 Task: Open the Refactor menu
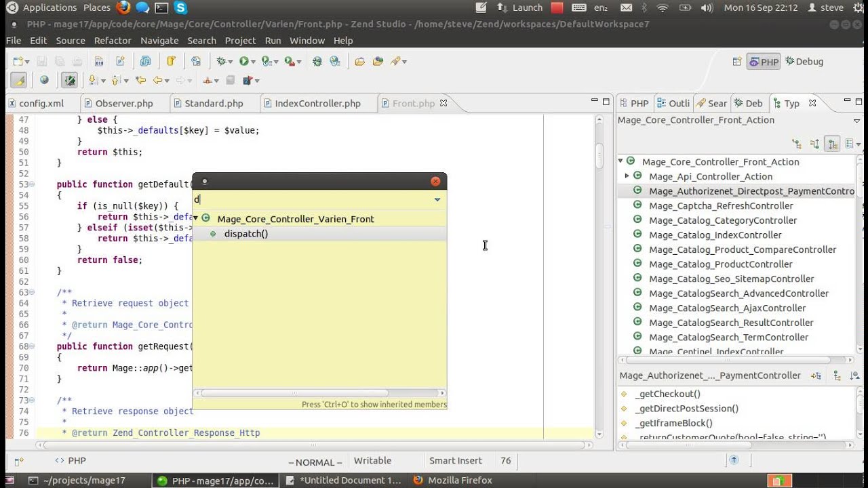pos(113,41)
